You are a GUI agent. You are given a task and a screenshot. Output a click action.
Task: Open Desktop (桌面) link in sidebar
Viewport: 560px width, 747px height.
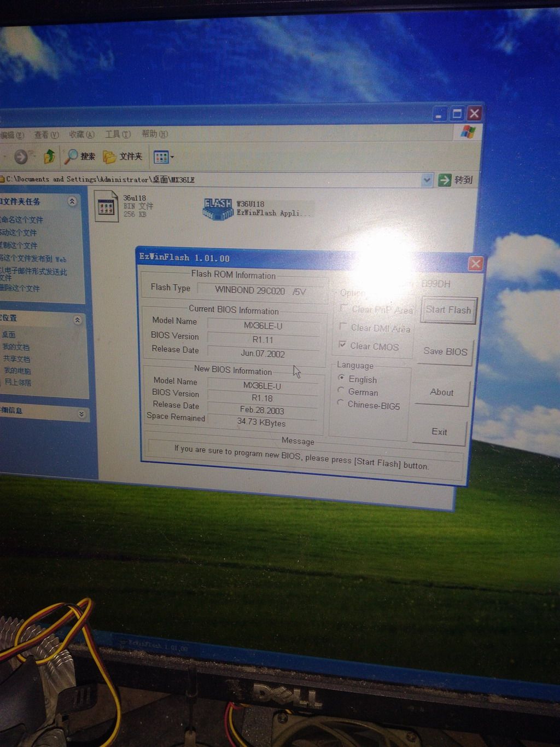point(9,334)
